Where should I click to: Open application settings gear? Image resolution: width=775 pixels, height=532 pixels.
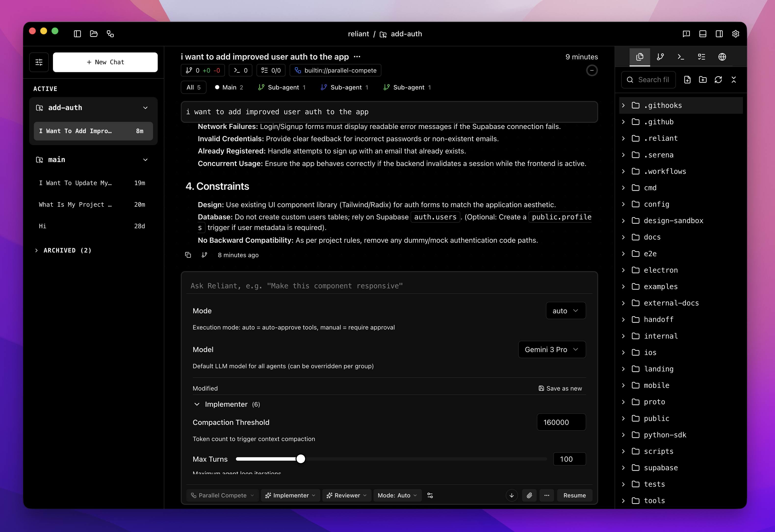pyautogui.click(x=736, y=34)
